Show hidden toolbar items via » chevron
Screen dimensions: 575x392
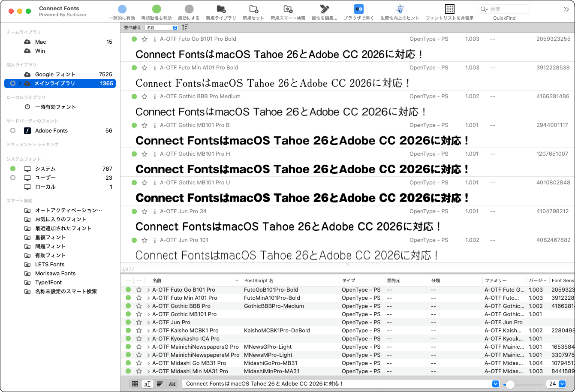566,9
